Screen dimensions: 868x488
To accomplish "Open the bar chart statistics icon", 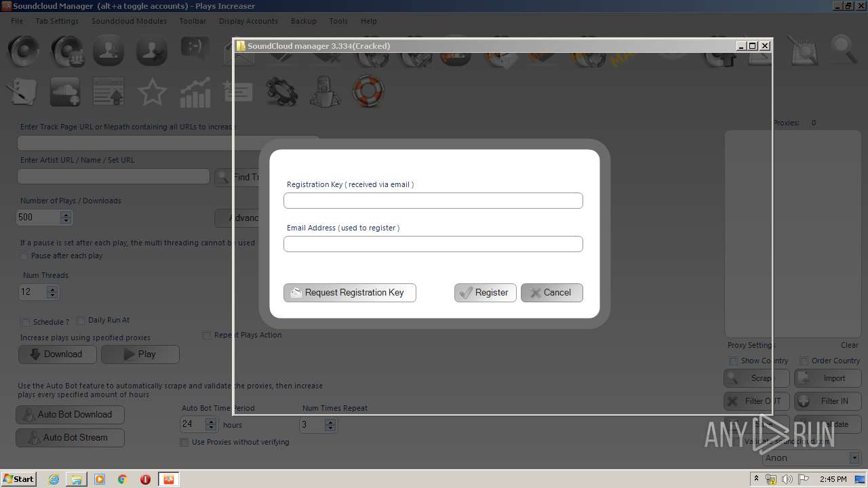I will [x=195, y=92].
